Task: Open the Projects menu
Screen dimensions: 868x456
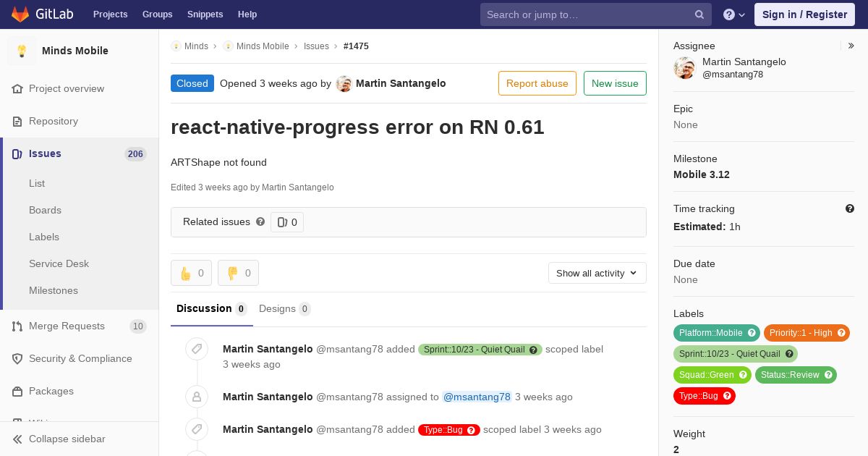Action: tap(111, 14)
